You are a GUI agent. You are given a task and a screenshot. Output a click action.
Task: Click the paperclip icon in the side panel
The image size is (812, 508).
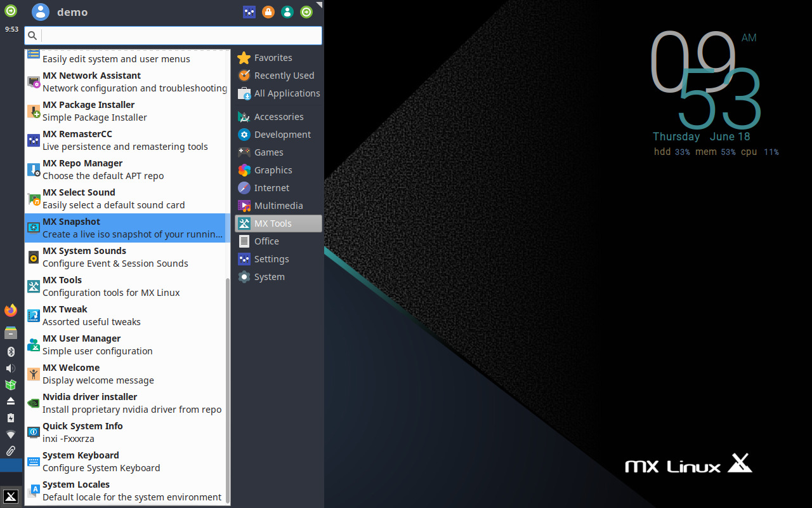pos(10,451)
